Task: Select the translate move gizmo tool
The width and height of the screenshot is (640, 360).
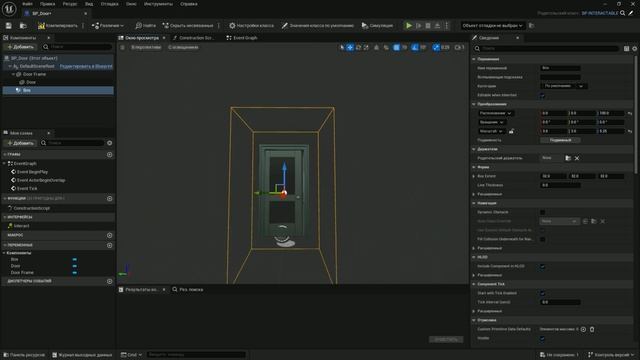Action: click(350, 47)
